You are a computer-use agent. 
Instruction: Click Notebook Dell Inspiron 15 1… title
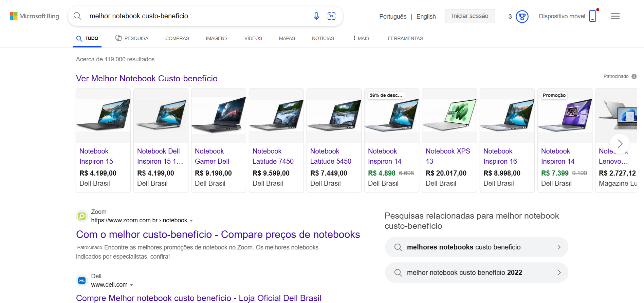click(160, 156)
